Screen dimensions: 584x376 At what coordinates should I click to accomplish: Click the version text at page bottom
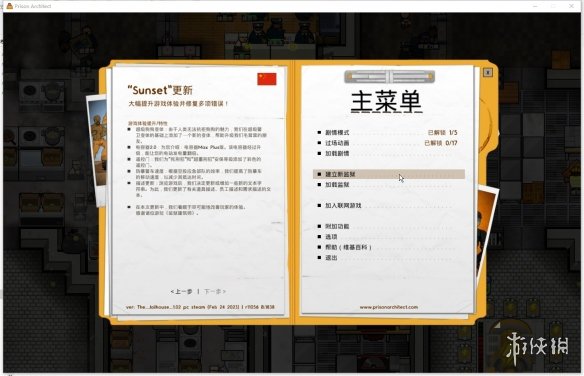(200, 307)
